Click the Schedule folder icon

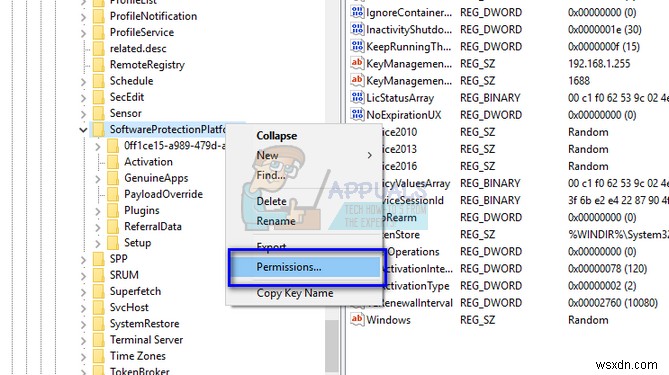point(99,81)
